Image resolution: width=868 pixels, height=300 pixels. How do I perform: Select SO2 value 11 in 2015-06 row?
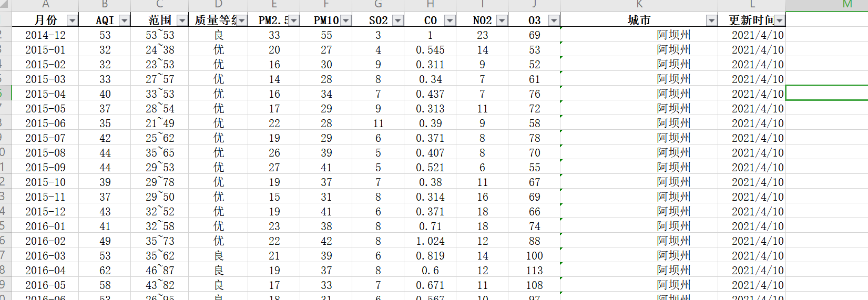click(378, 123)
